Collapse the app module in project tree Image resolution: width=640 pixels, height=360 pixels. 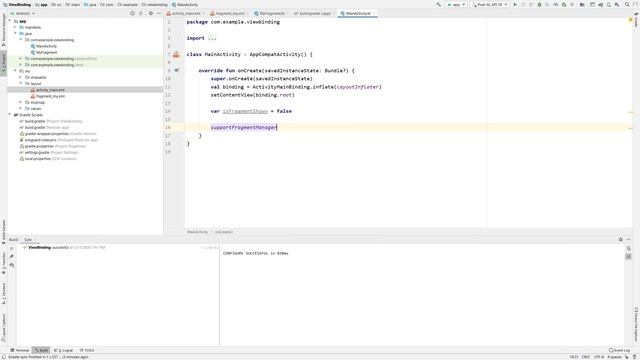tap(10, 21)
